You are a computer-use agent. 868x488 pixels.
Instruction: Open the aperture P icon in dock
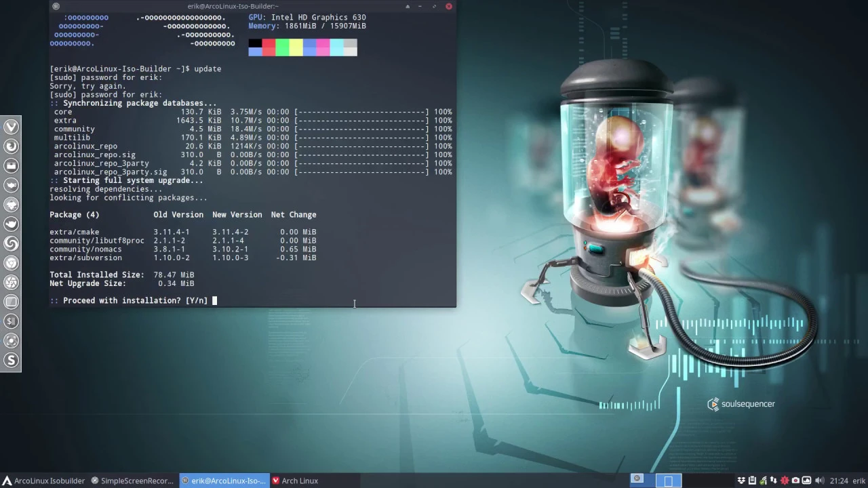tap(11, 283)
